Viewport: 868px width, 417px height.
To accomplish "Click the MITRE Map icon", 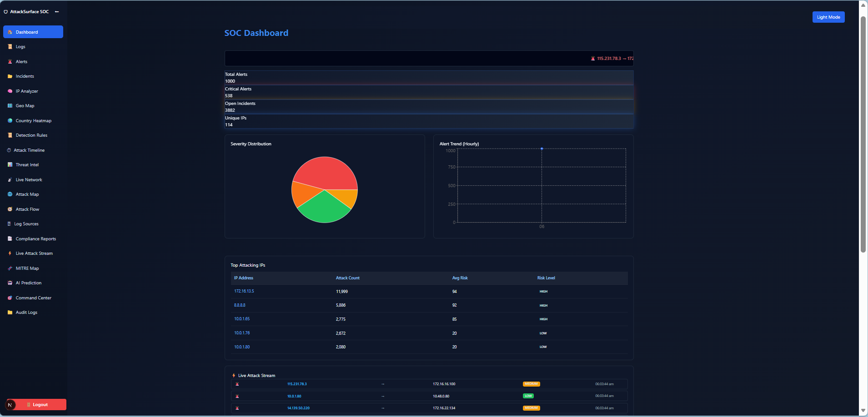I will click(10, 268).
